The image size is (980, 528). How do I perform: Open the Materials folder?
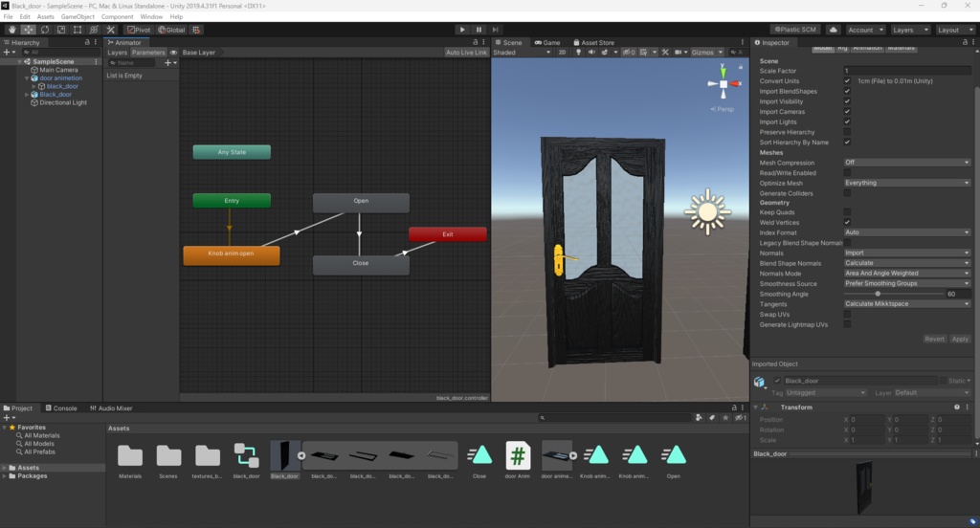click(130, 460)
